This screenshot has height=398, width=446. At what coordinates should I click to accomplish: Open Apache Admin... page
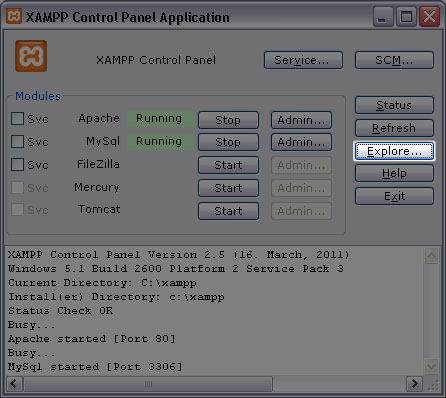click(x=301, y=120)
